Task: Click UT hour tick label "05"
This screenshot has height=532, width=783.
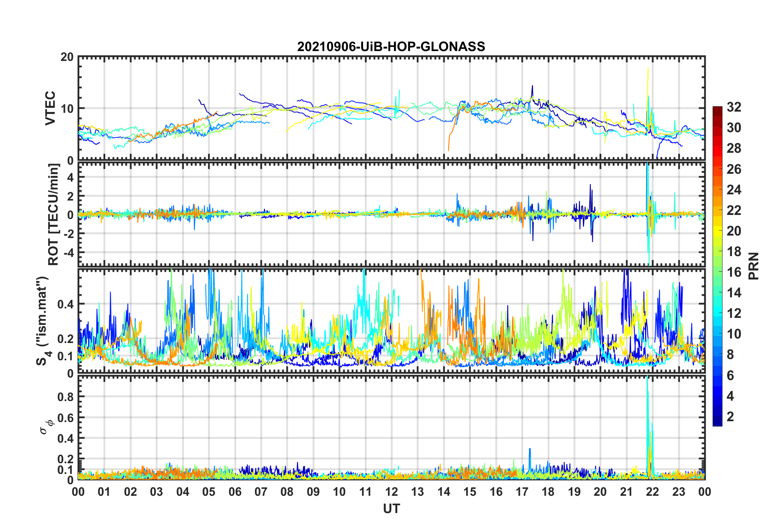Action: click(x=209, y=492)
